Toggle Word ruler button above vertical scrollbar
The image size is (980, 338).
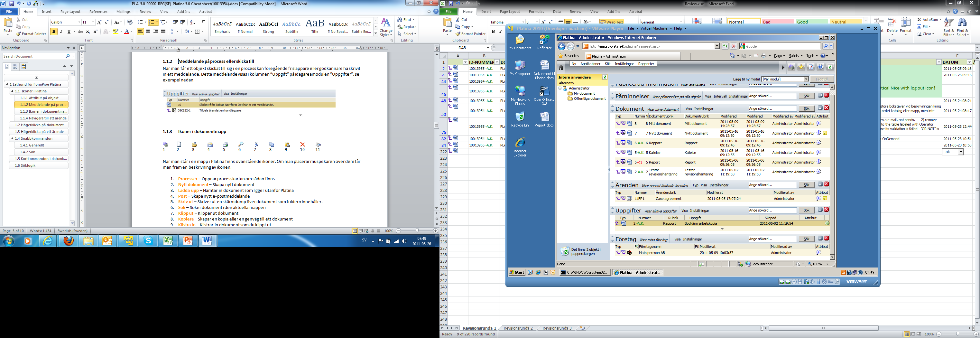click(x=436, y=48)
